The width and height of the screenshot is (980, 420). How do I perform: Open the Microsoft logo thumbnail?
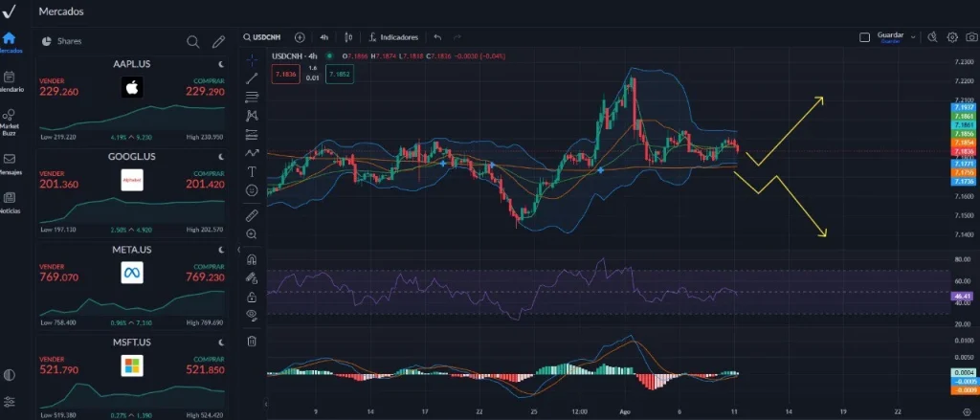(x=132, y=365)
